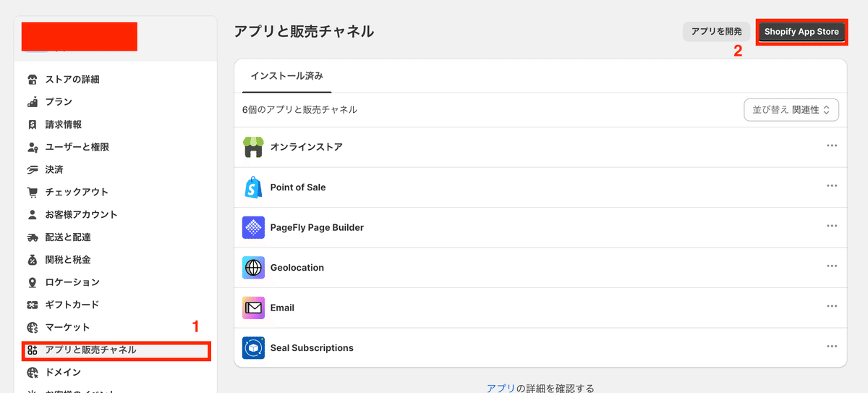This screenshot has height=393, width=868.
Task: Click the gift card icon
Action: coord(32,305)
